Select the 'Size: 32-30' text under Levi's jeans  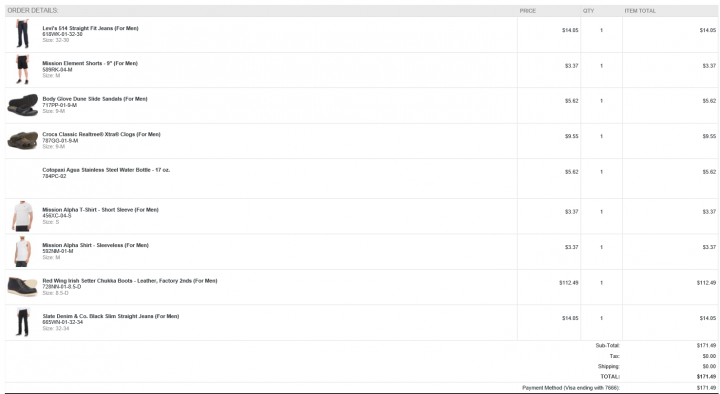coord(56,40)
